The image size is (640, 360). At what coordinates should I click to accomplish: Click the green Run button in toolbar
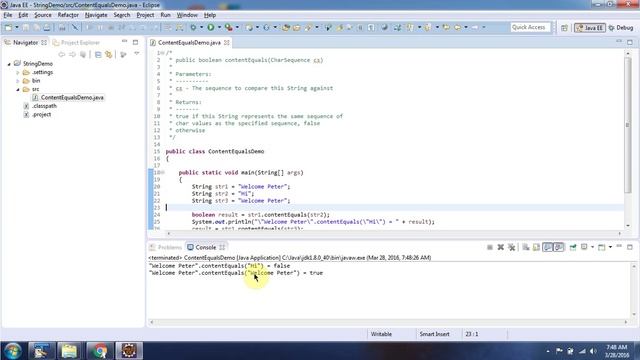pos(211,27)
